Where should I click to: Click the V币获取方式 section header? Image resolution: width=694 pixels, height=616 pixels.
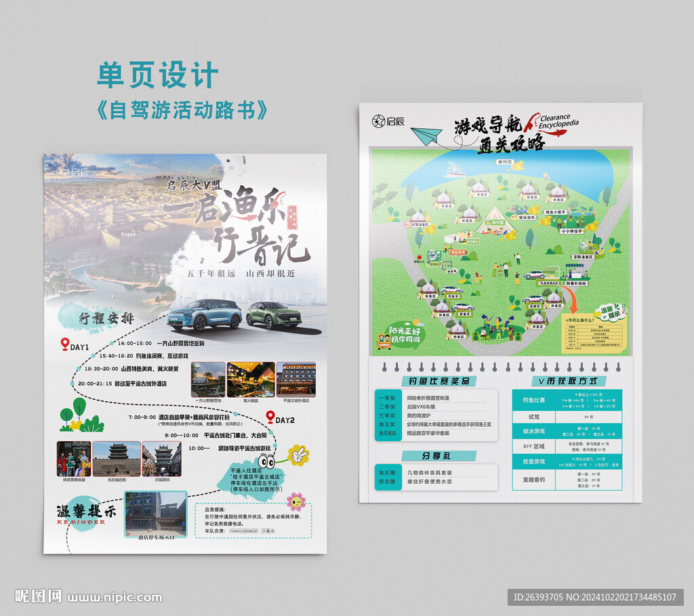pos(569,381)
